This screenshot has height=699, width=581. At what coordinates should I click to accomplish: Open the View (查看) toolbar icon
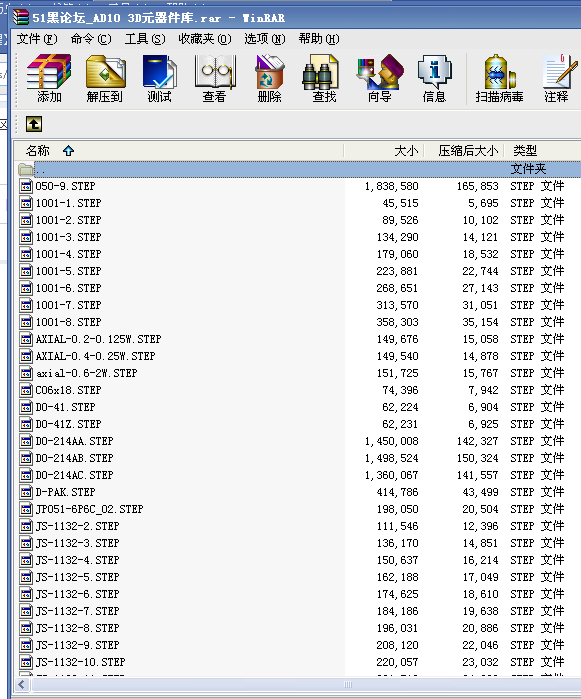click(214, 78)
